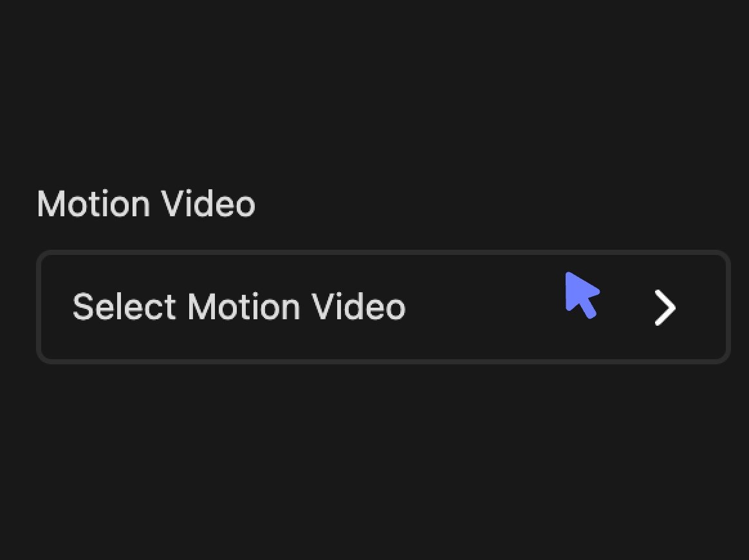Click the 'Motion' word in the heading
The width and height of the screenshot is (749, 560).
coord(94,203)
